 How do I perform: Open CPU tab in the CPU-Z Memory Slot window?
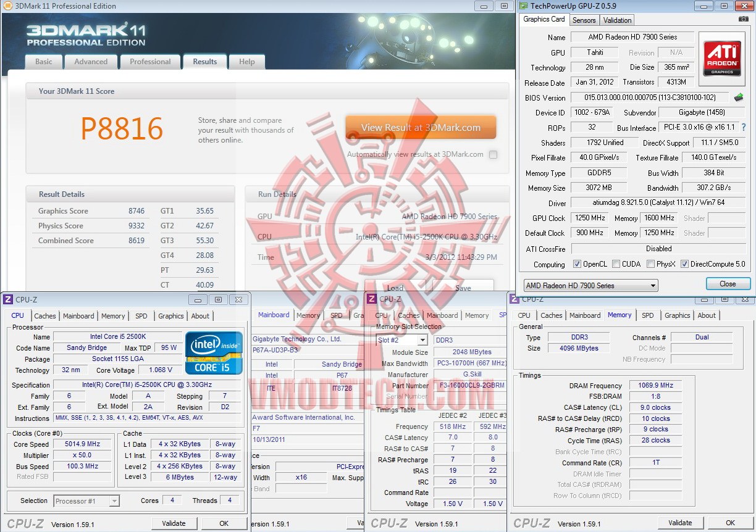pyautogui.click(x=382, y=315)
